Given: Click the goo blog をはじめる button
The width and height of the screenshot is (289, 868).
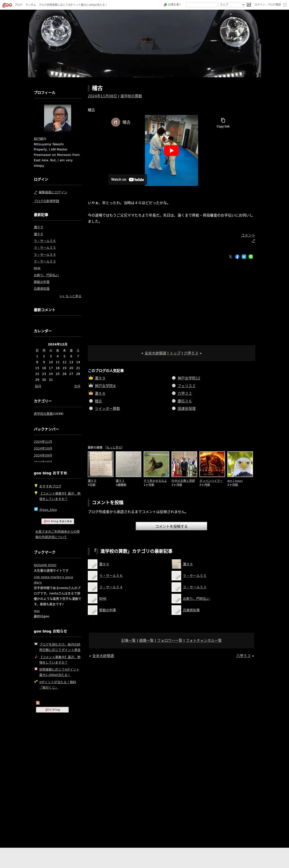Looking at the screenshot, I should [58, 521].
